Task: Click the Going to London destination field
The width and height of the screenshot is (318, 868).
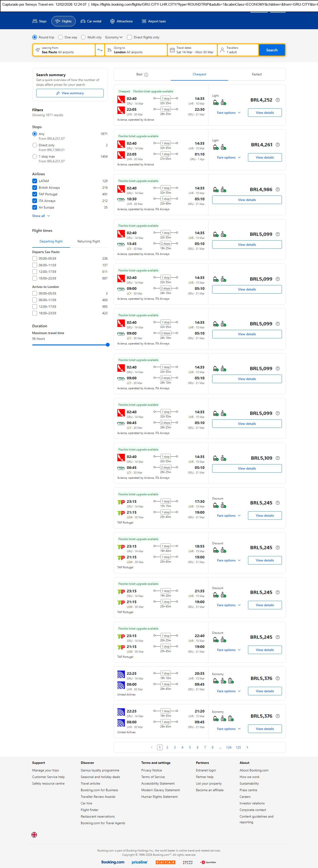Action: [136, 50]
